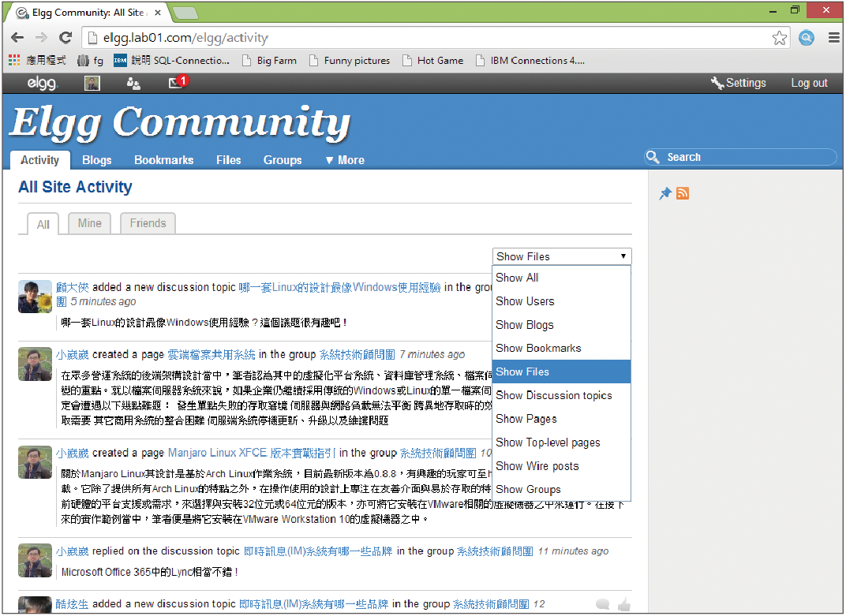Open the Big Farm bookmark
Viewport: 846px width, 616px height.
pos(270,61)
